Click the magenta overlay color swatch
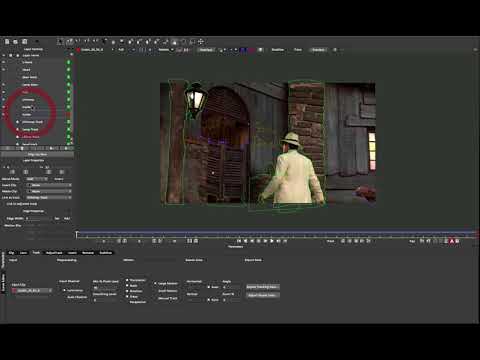This screenshot has width=480, height=360. [252, 50]
